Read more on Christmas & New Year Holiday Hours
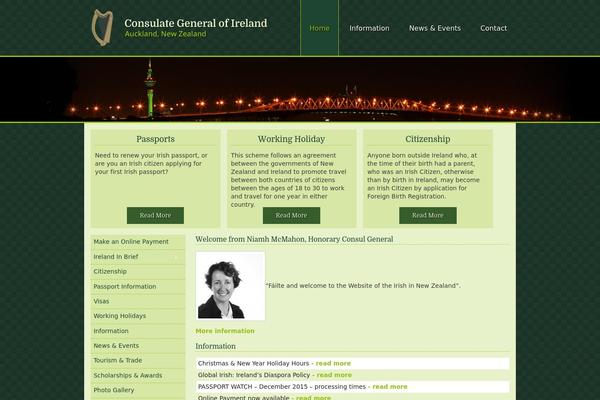Screen dimensions: 600x400 [x=333, y=363]
